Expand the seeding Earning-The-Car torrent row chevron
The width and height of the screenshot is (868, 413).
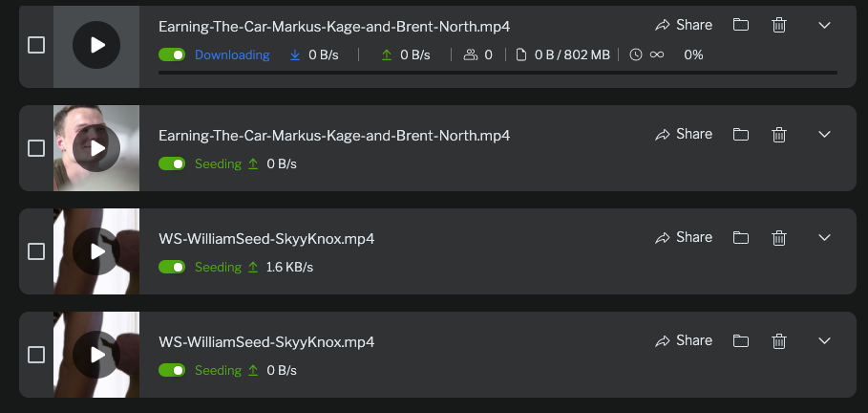[825, 134]
